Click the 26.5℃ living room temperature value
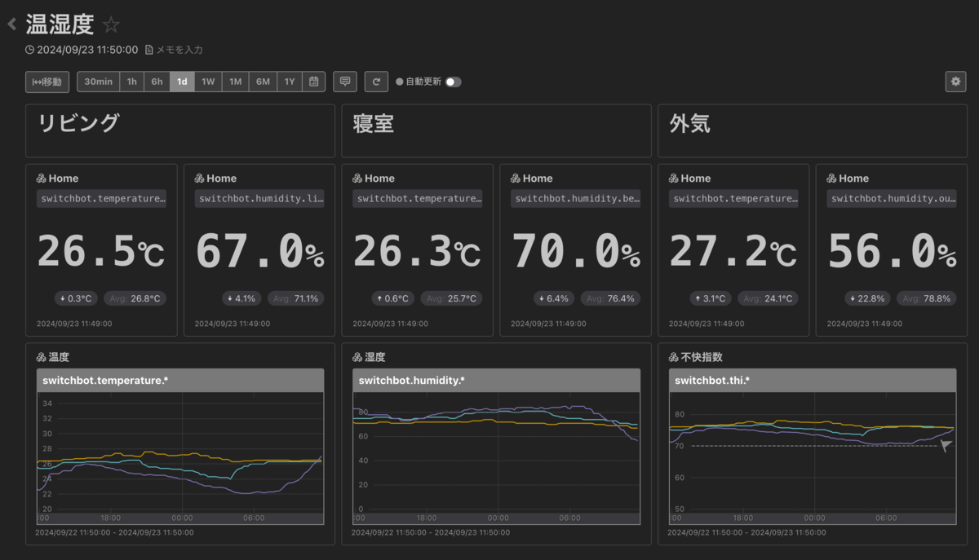Screen dimensions: 979x560 101,252
